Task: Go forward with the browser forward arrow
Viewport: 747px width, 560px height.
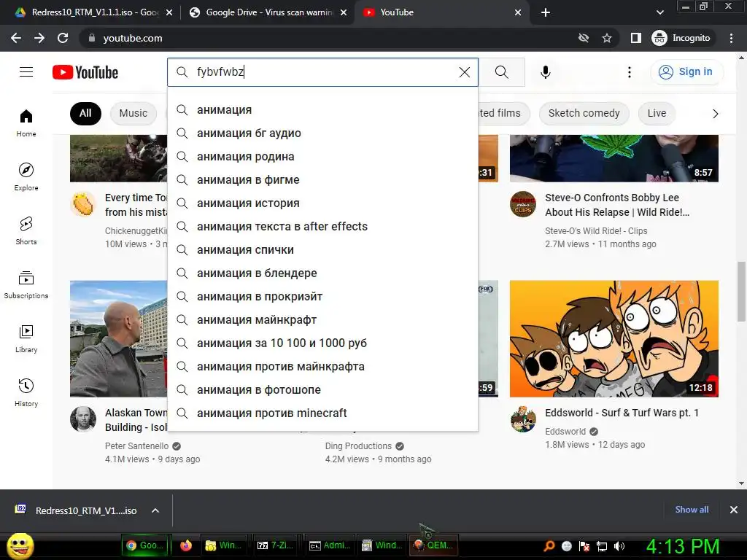Action: (x=39, y=38)
